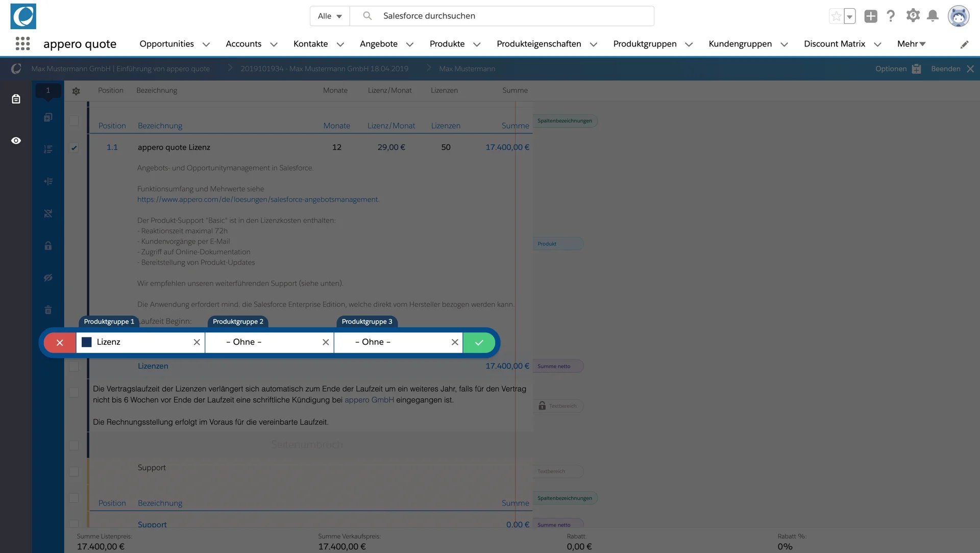Click the lock icon on Textbereich tag
The height and width of the screenshot is (553, 980).
(x=542, y=406)
